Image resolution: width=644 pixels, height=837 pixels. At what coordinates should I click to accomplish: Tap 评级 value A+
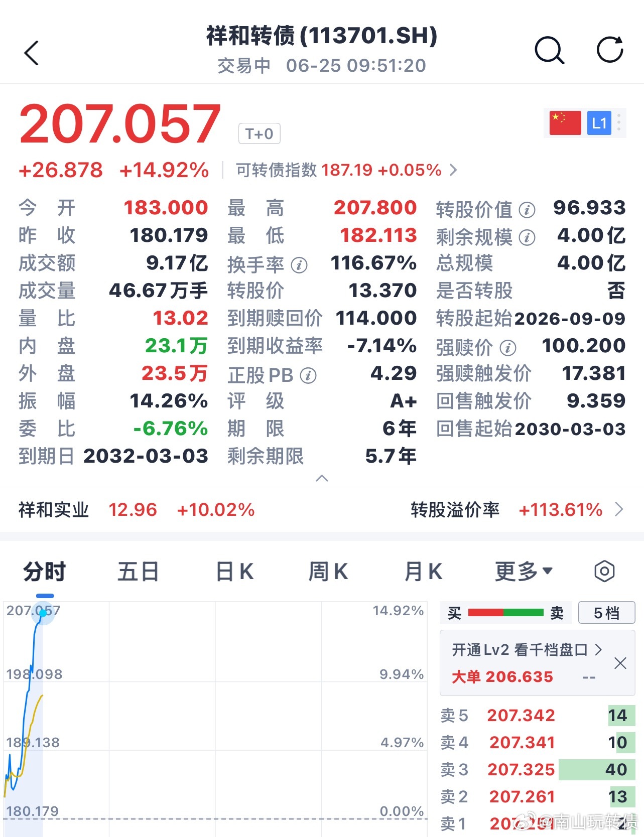pos(404,401)
